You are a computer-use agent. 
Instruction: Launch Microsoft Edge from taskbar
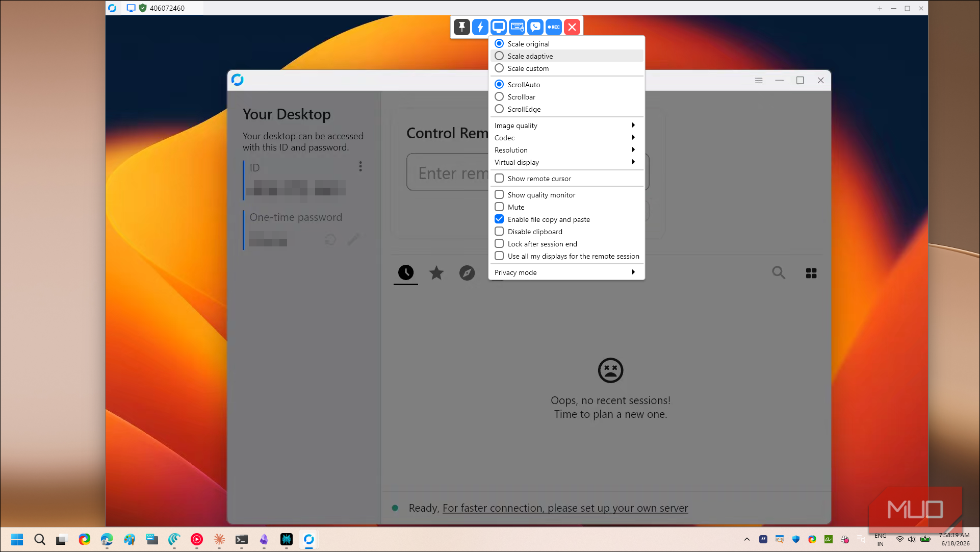pyautogui.click(x=107, y=539)
